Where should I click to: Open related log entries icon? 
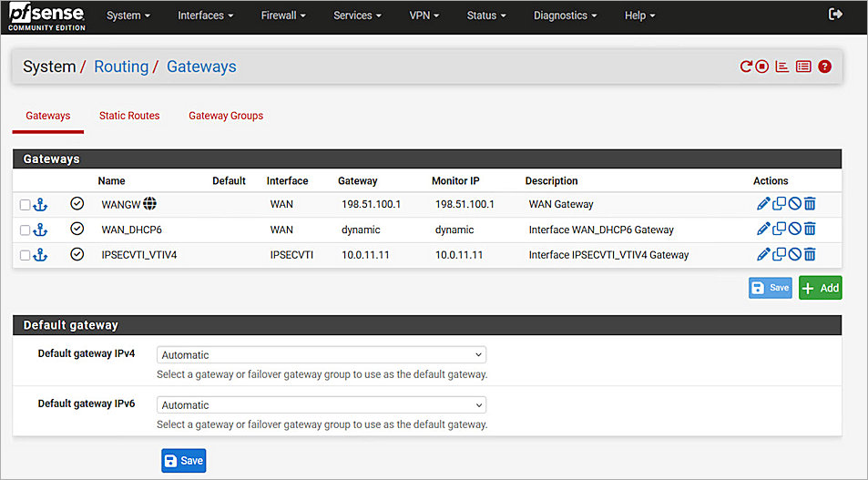click(803, 66)
